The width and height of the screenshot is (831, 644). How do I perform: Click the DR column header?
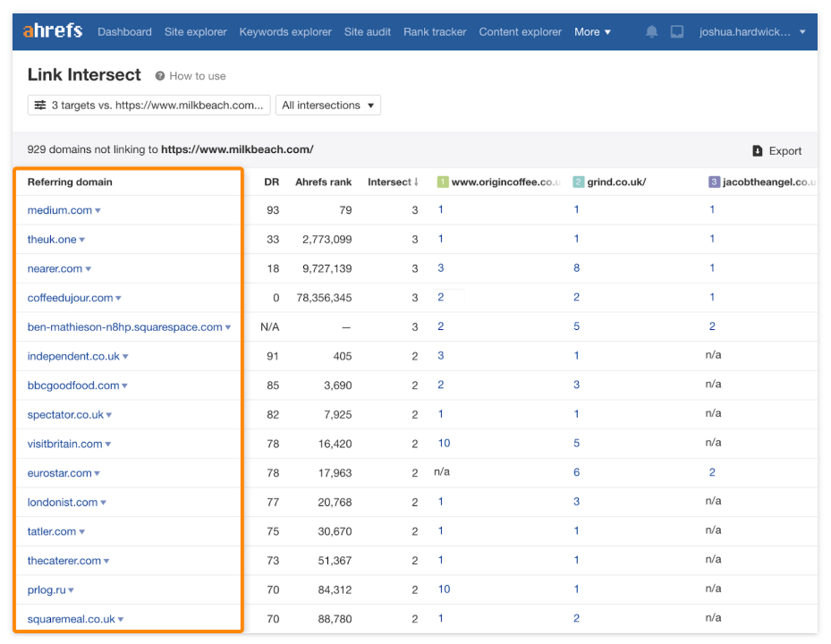pyautogui.click(x=271, y=182)
